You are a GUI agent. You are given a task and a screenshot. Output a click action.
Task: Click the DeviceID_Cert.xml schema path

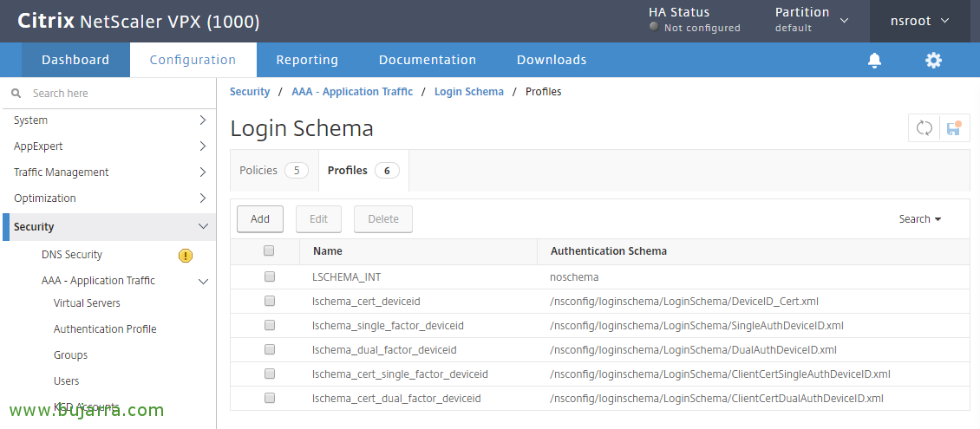[684, 301]
